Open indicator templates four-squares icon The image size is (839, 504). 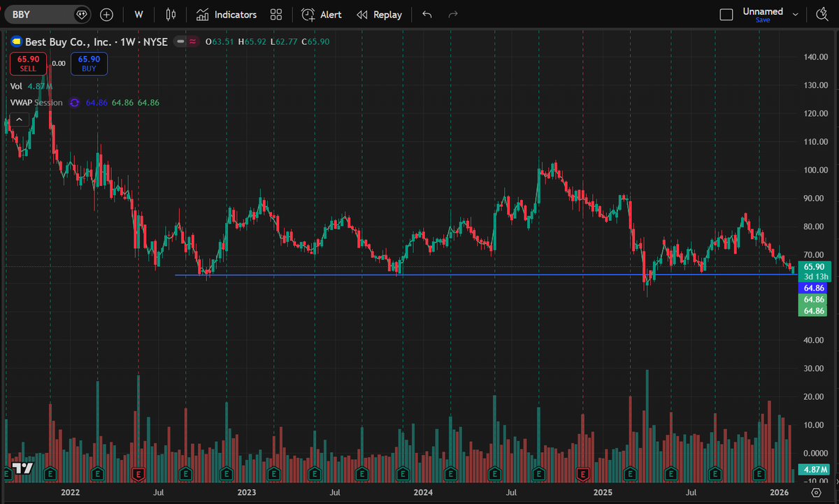point(276,14)
